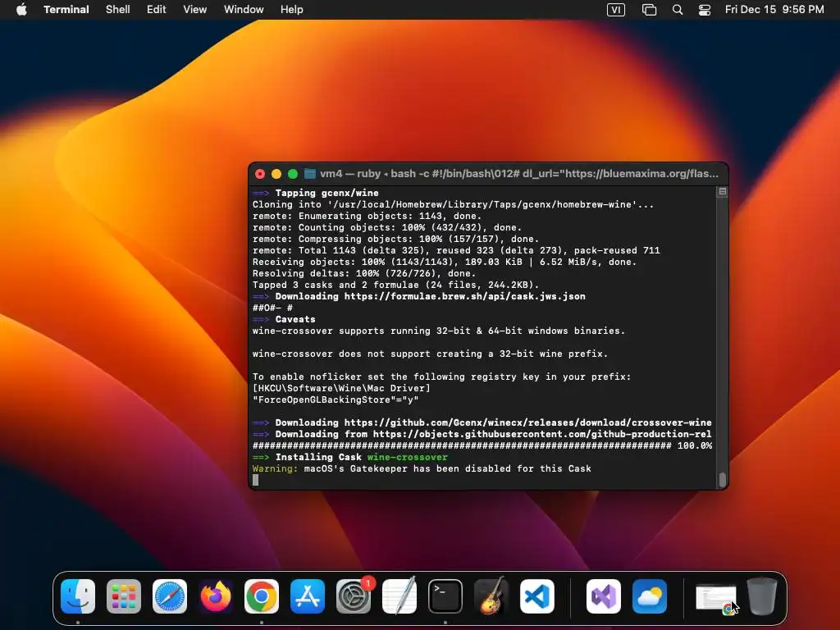Click 'Receiving objects: 100%' line
Image resolution: width=840 pixels, height=630 pixels.
click(444, 262)
